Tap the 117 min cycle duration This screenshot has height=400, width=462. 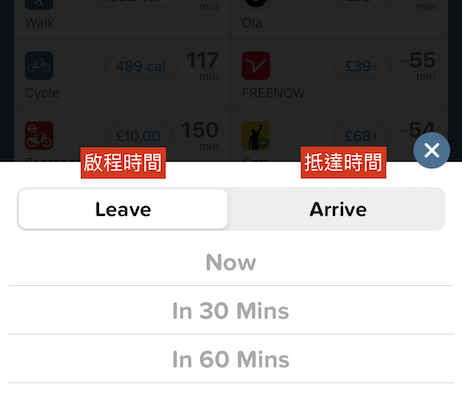[x=203, y=66]
